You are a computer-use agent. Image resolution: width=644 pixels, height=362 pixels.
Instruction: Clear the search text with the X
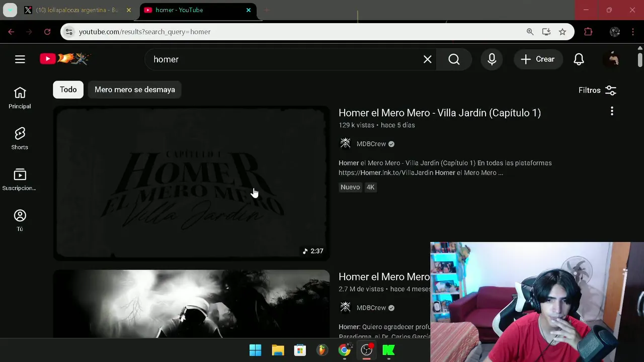click(x=428, y=59)
